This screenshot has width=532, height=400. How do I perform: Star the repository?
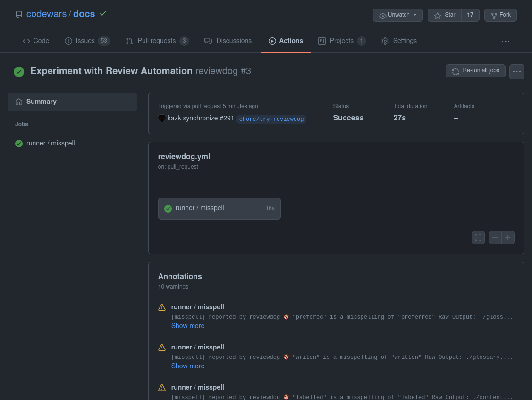pos(445,15)
